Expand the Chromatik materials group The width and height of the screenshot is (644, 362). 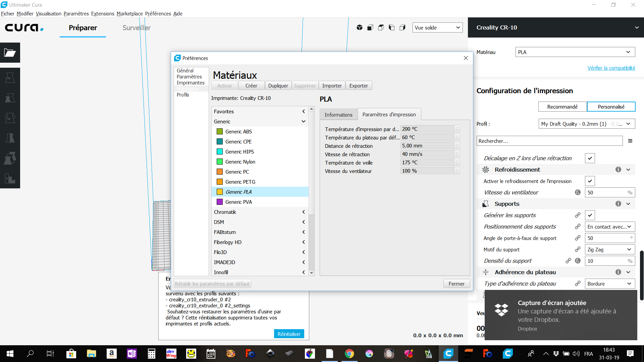pyautogui.click(x=260, y=212)
